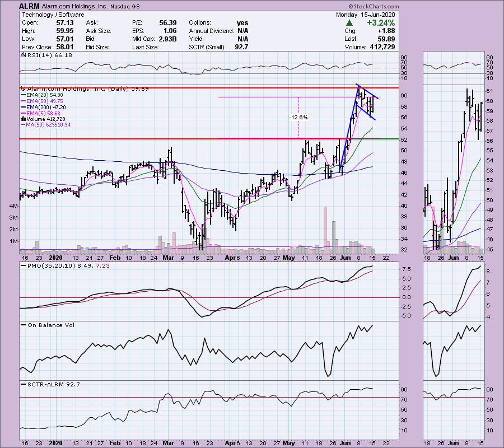Click the Annual Dividend label
Viewport: 504px width, 448px height.
212,31
